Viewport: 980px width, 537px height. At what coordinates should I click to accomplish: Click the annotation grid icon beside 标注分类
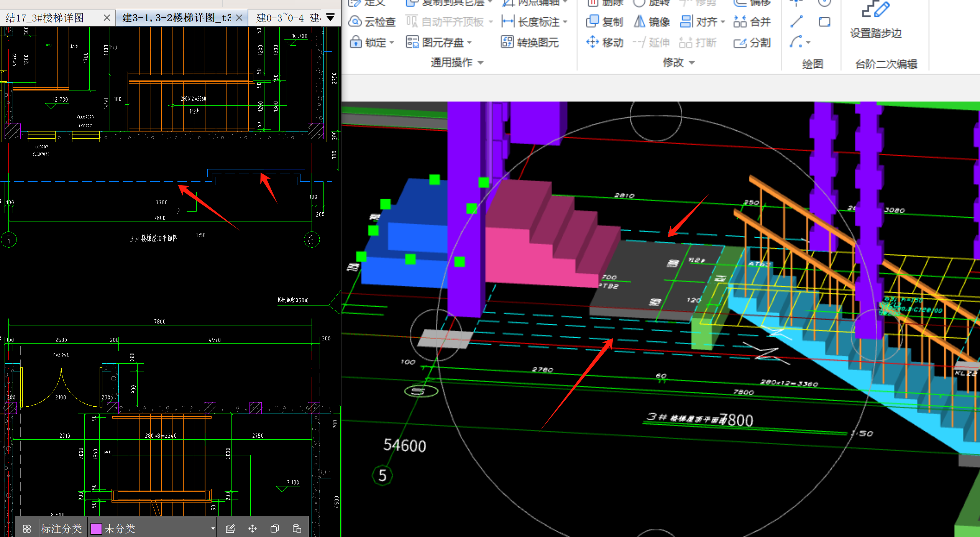pos(27,529)
